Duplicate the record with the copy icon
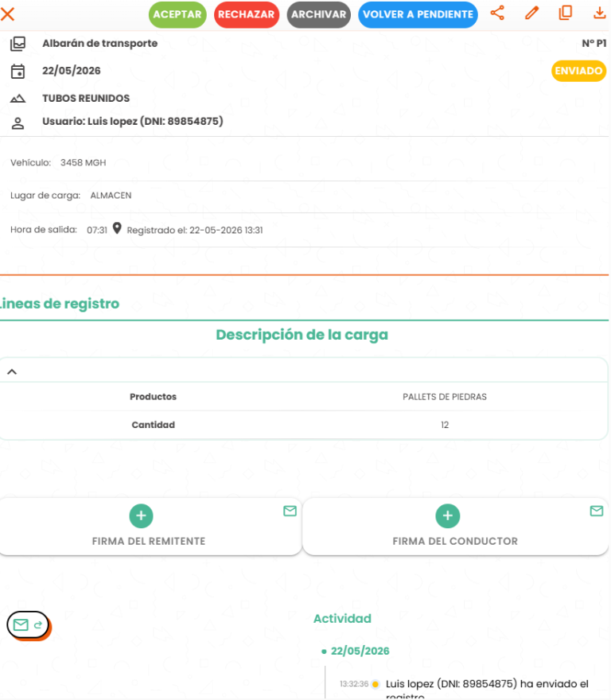 tap(566, 13)
